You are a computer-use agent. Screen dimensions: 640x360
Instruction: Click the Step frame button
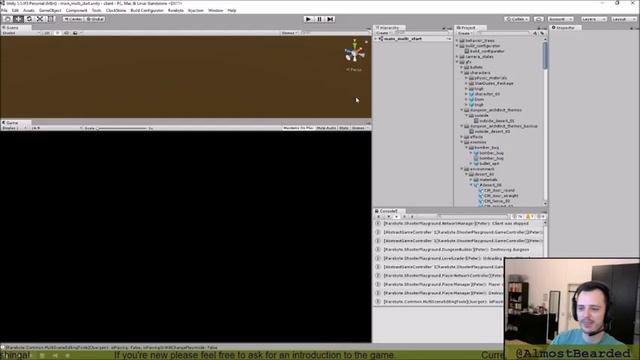pos(330,19)
